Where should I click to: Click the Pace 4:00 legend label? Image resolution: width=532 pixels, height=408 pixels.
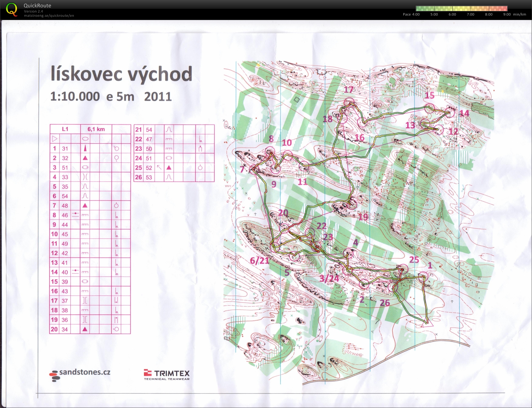click(x=411, y=14)
